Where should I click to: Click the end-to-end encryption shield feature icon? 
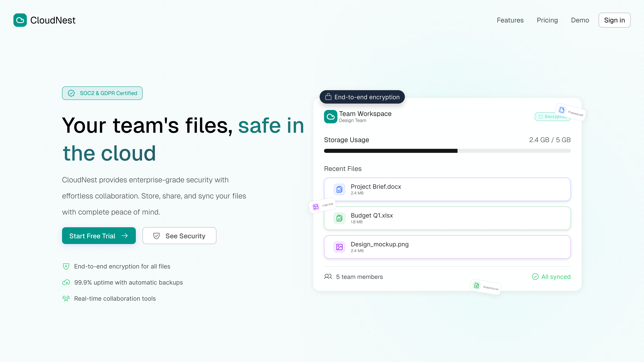66,266
